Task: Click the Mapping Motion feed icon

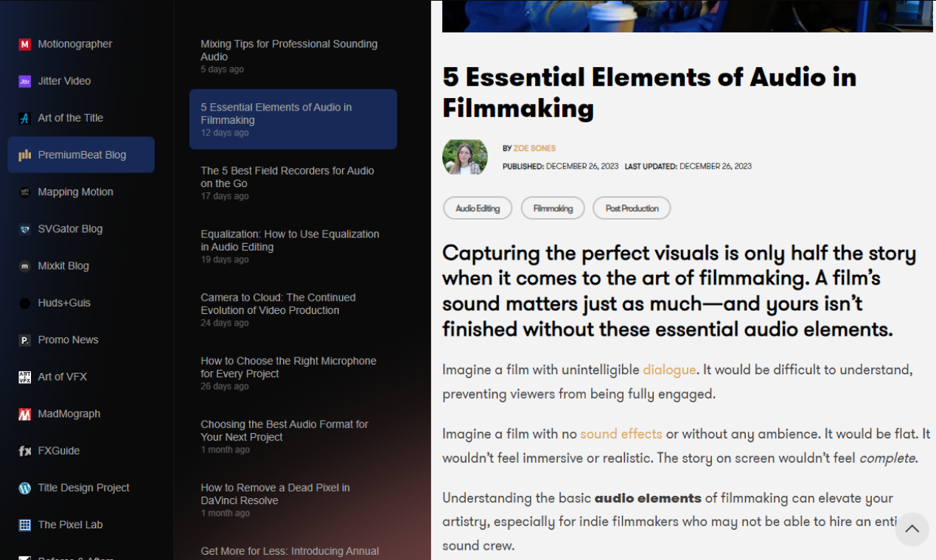Action: [x=24, y=192]
